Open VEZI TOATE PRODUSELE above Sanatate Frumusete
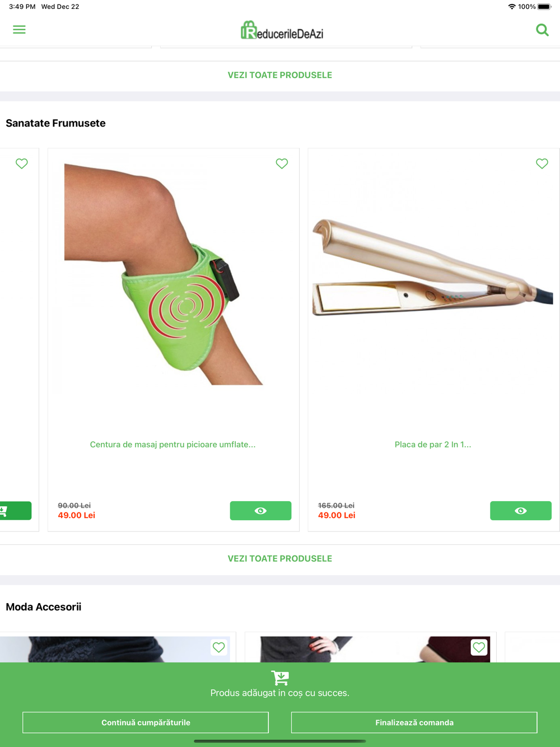 click(280, 75)
